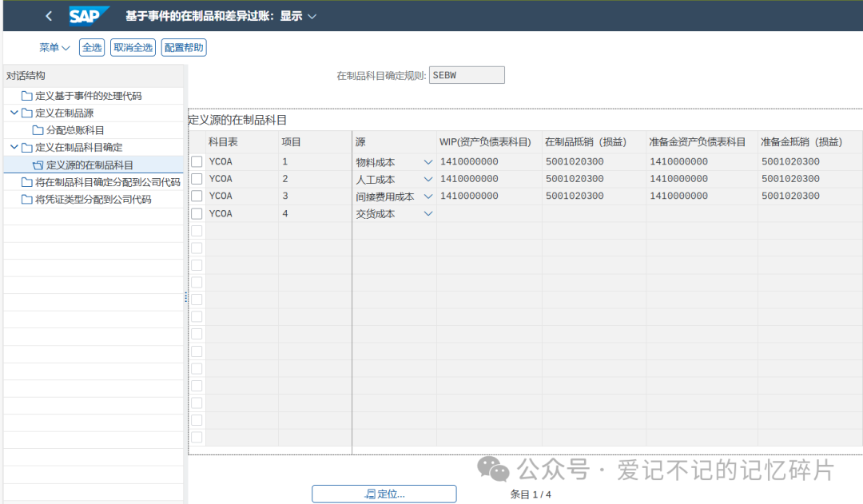Click the 配置帮助 button
Image resolution: width=863 pixels, height=504 pixels.
pyautogui.click(x=184, y=48)
